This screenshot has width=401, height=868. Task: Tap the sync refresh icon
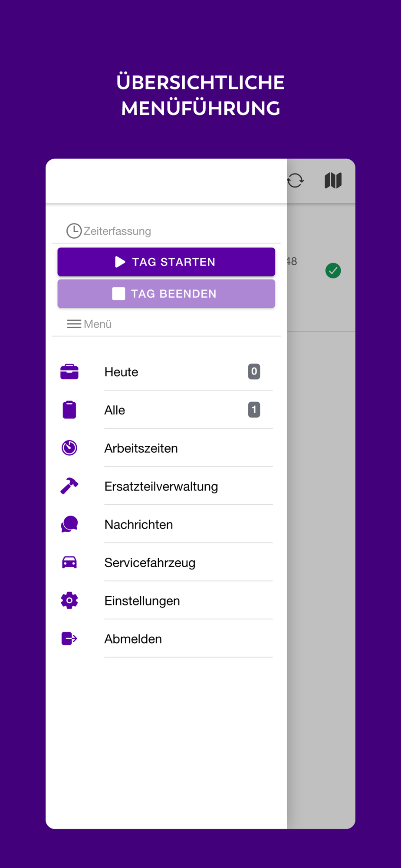(296, 181)
